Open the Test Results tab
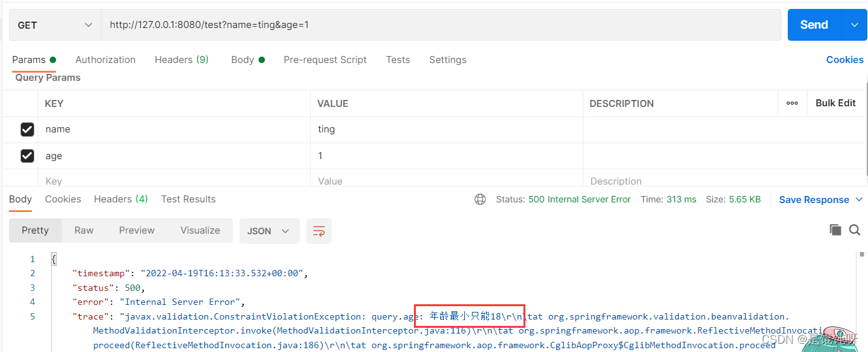This screenshot has width=868, height=352. [x=189, y=199]
